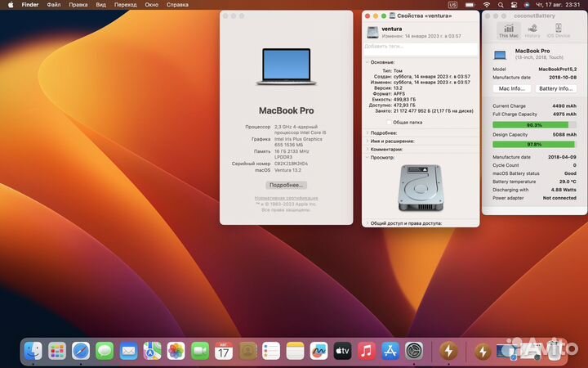Click the US input source indicator
The image size is (588, 368).
coord(452,5)
